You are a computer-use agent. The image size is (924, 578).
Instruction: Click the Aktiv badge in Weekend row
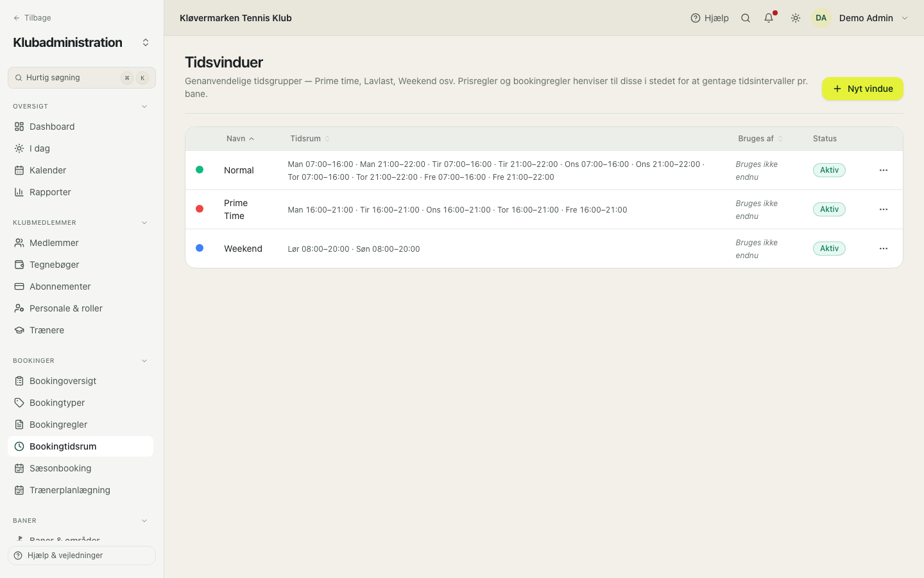click(x=829, y=249)
